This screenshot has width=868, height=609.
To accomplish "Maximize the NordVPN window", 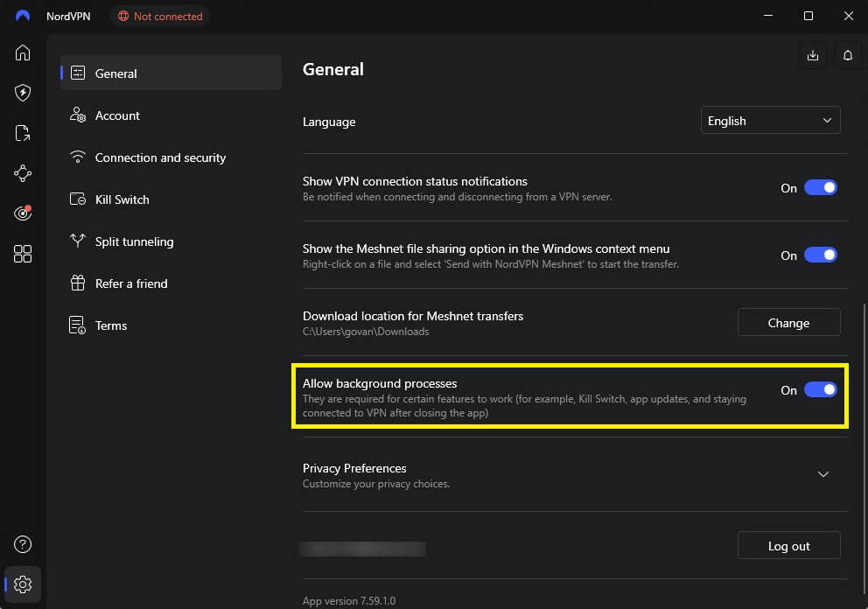I will pos(808,16).
